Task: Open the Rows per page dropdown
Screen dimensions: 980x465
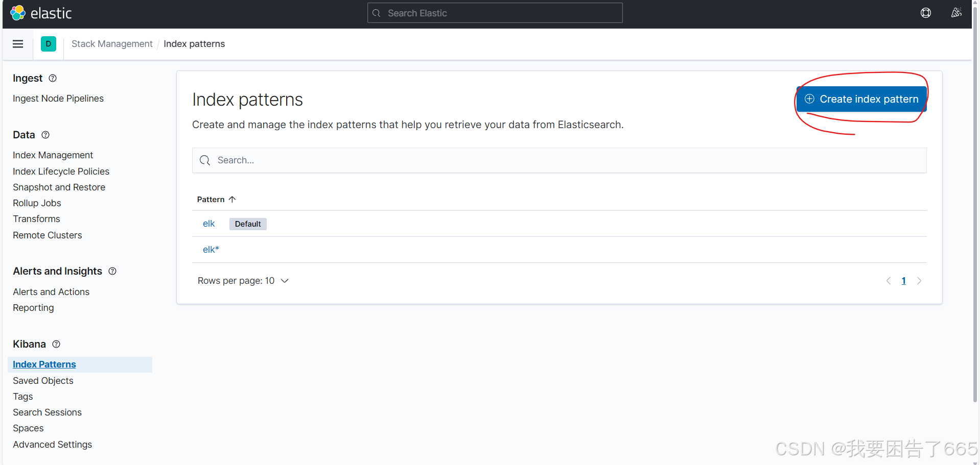Action: point(243,280)
